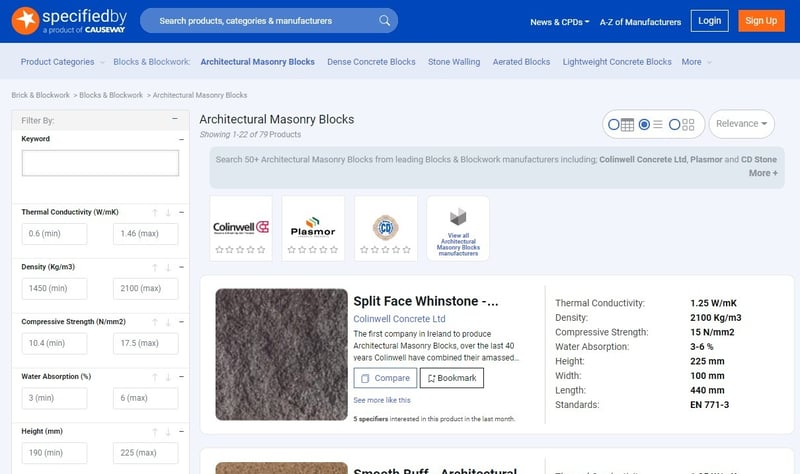This screenshot has height=474, width=800.
Task: Sort Height descending arrow
Action: pos(168,432)
